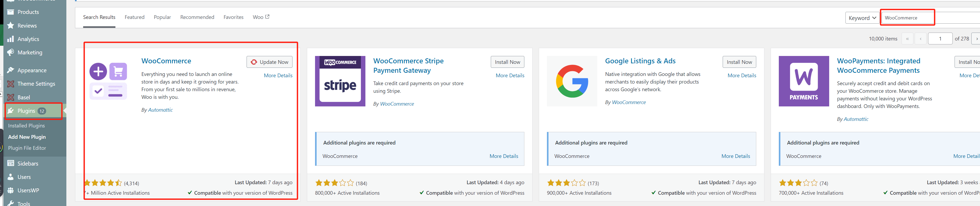
Task: Open the Woo external link tab
Action: [261, 17]
